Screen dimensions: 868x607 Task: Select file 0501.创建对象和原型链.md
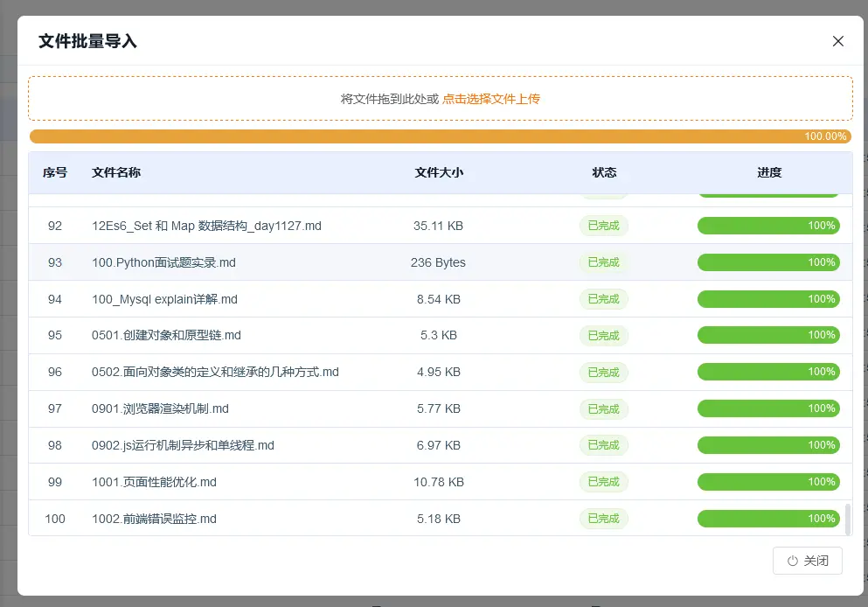[166, 336]
